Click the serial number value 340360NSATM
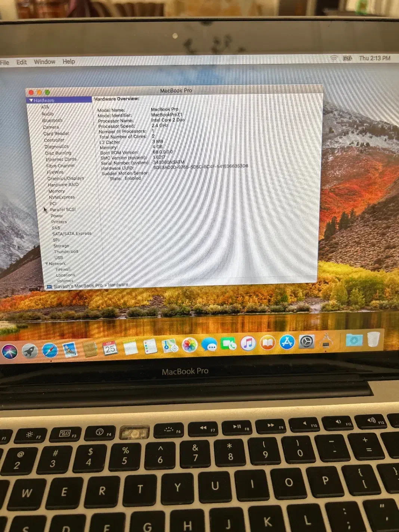399x532 pixels. click(x=168, y=162)
